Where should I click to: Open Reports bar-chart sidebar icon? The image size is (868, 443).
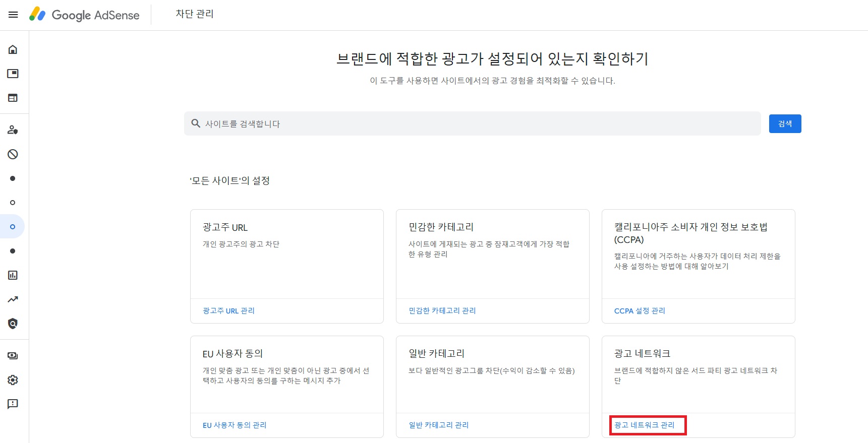13,275
